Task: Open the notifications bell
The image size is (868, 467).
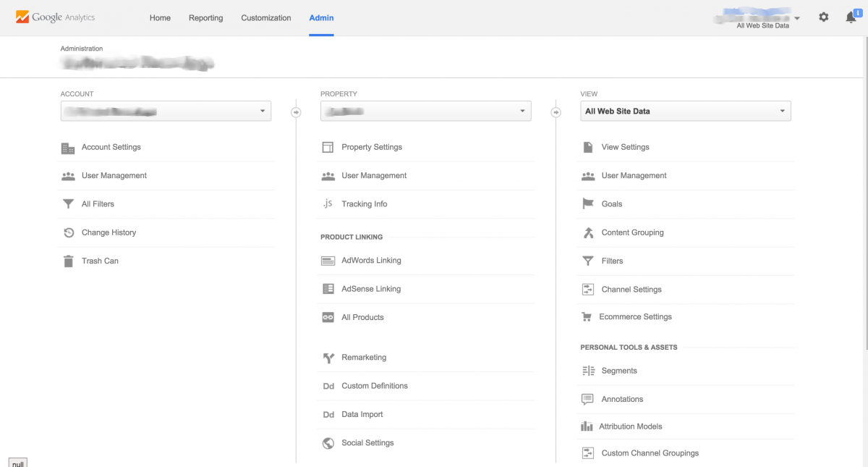Action: coord(851,17)
